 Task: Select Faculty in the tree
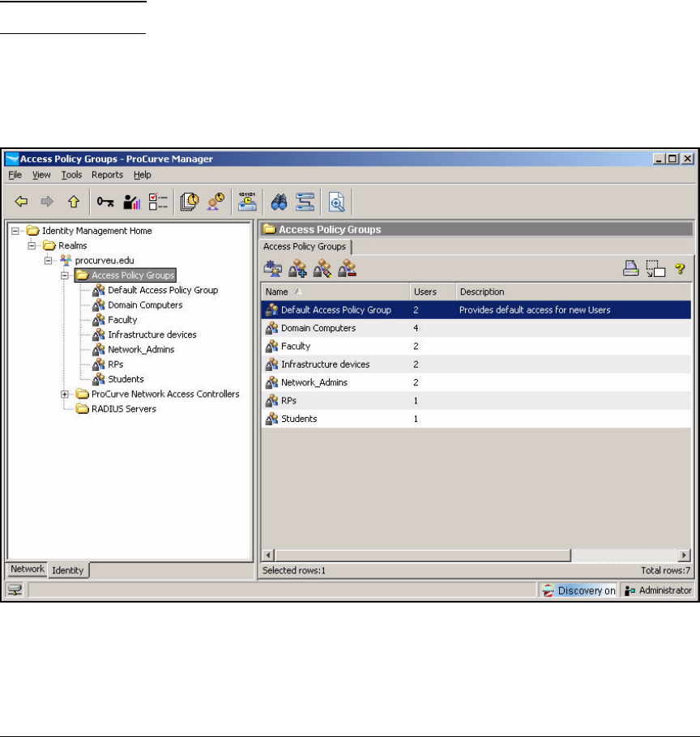click(122, 320)
